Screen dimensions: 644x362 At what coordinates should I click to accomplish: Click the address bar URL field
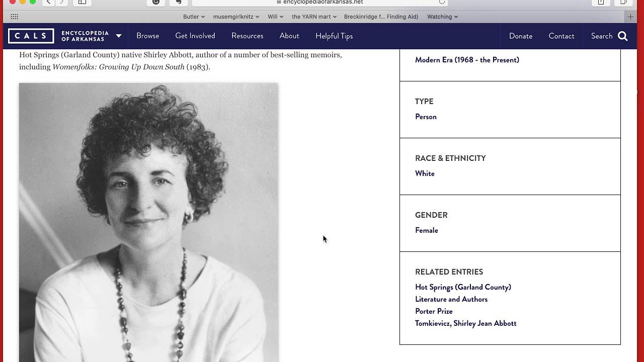point(320,2)
